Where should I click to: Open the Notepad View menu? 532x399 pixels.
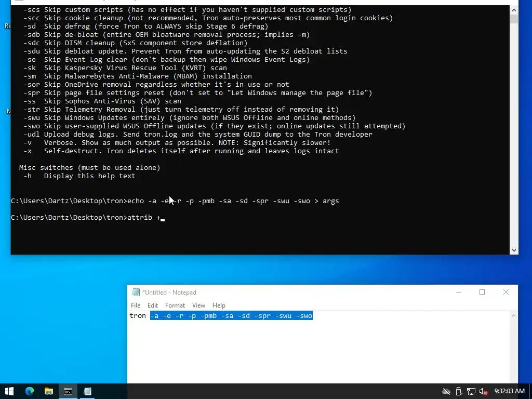tap(198, 305)
